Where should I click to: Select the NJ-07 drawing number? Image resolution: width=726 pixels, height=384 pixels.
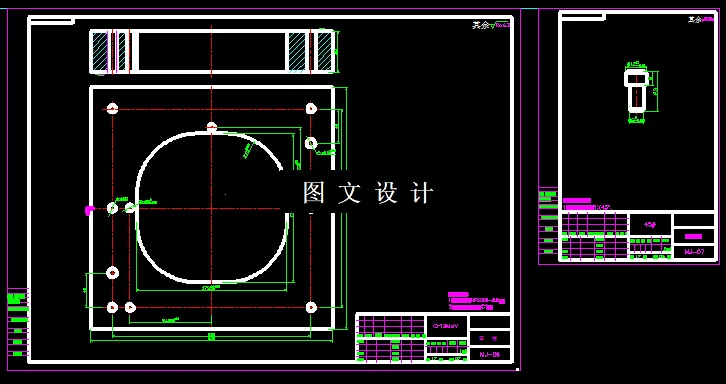pos(695,252)
